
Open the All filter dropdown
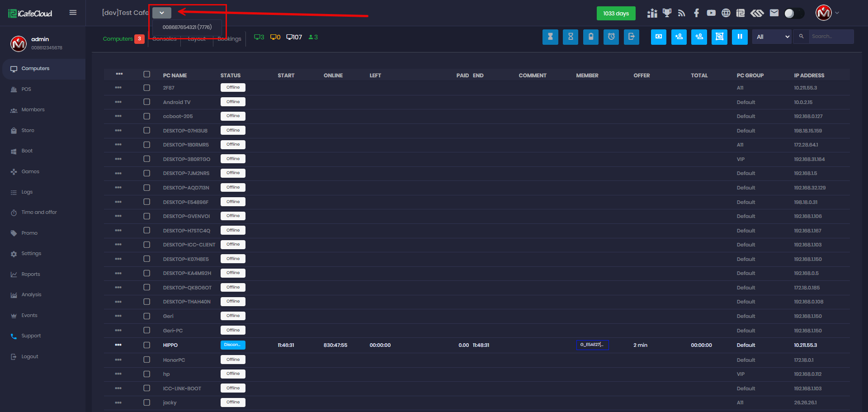[x=772, y=37]
